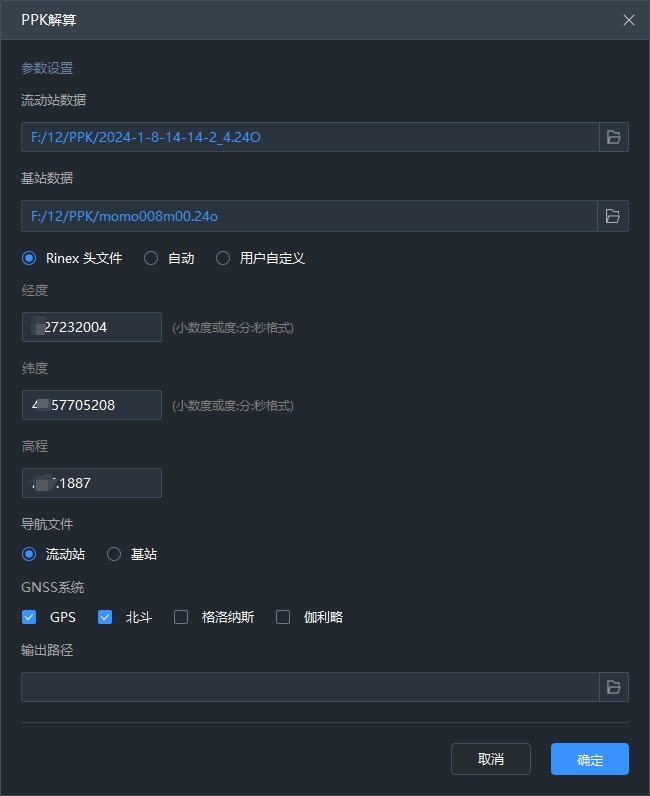Screen dimensions: 650x796
Task: Uncheck the GPS system checkbox
Action: tap(29, 617)
